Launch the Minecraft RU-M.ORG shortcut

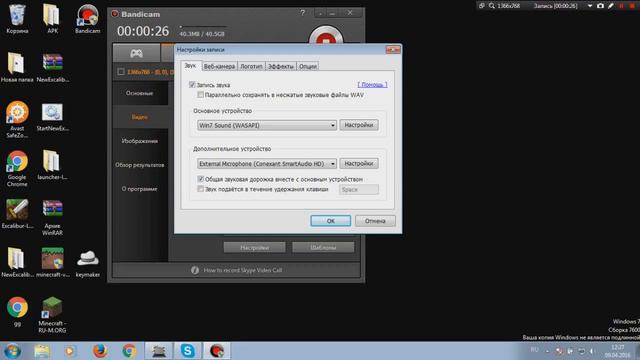[x=52, y=315]
